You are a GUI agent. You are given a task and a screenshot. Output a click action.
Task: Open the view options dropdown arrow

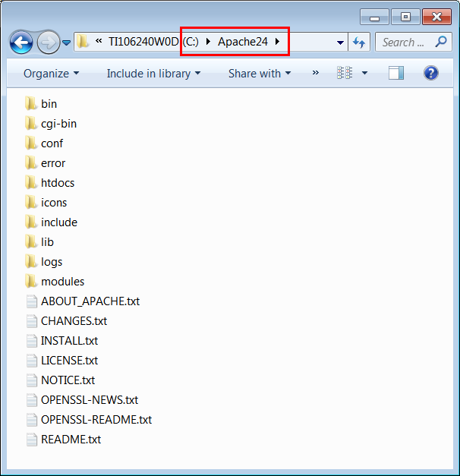point(364,73)
